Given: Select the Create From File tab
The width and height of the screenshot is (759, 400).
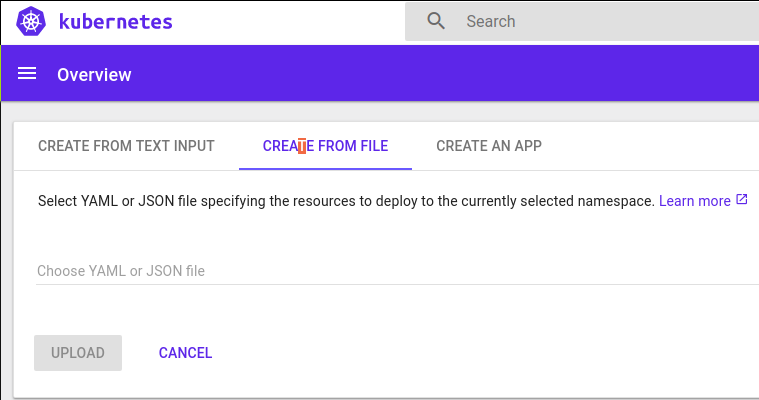Looking at the screenshot, I should [x=325, y=146].
